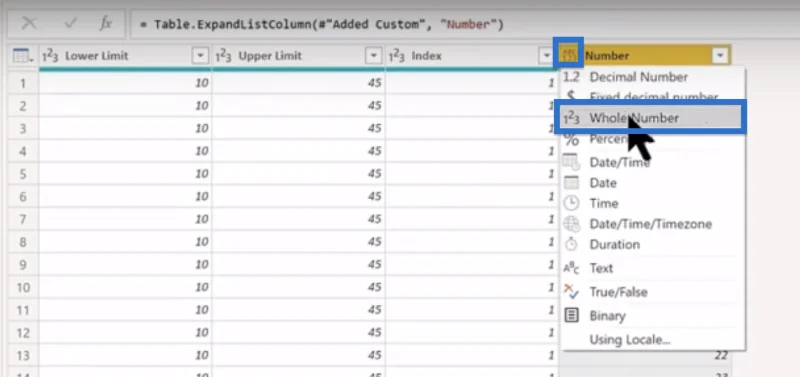Select row number 9
The height and width of the screenshot is (377, 800).
click(22, 264)
